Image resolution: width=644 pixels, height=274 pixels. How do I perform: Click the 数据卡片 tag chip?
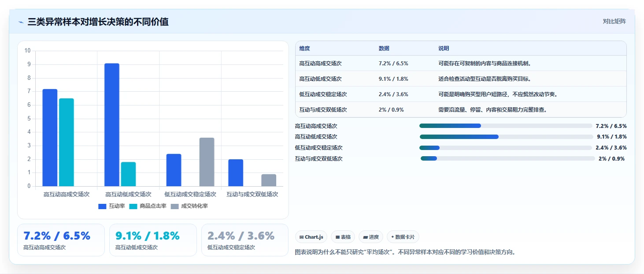point(403,237)
